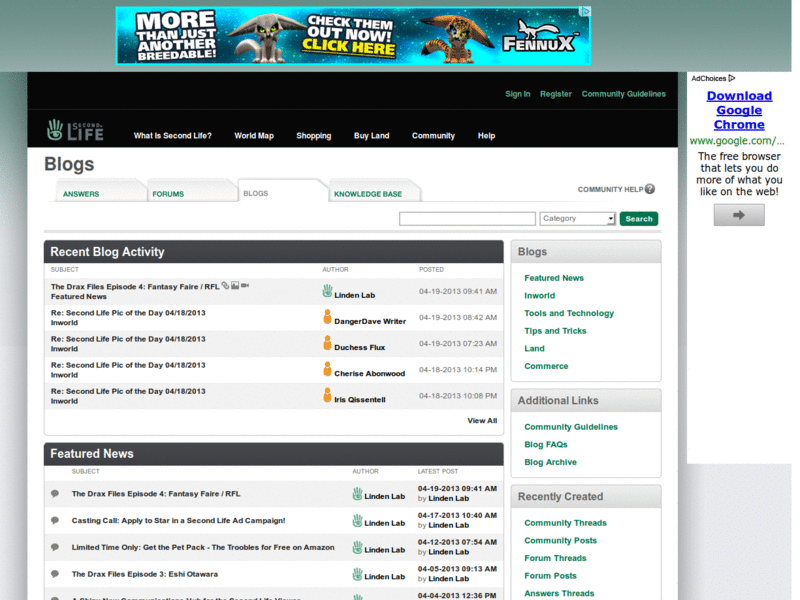Screen dimensions: 800x600
Task: Open Featured News in Blogs sidebar
Action: (x=554, y=278)
